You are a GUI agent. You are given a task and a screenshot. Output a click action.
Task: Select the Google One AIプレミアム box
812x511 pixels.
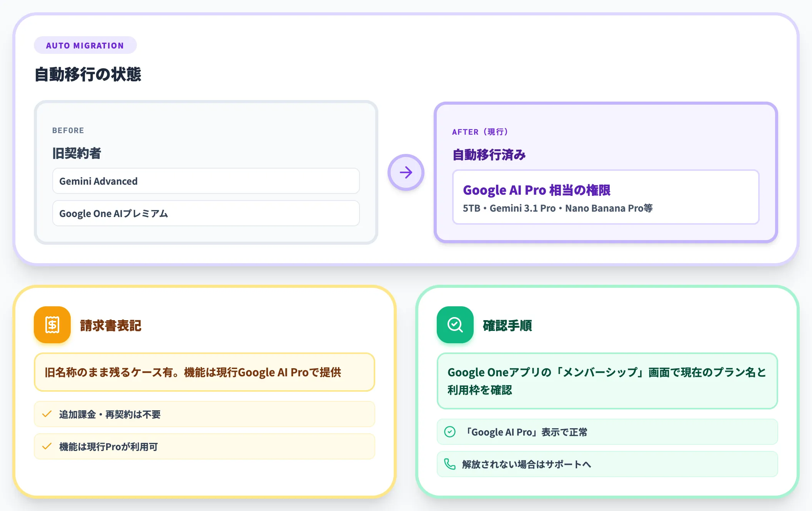tap(206, 213)
